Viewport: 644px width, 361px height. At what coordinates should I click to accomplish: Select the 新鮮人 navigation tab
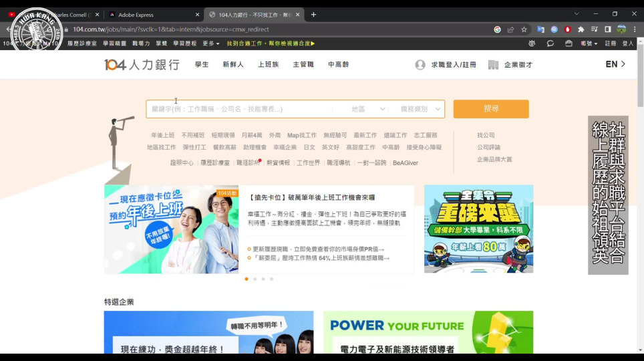pos(233,65)
